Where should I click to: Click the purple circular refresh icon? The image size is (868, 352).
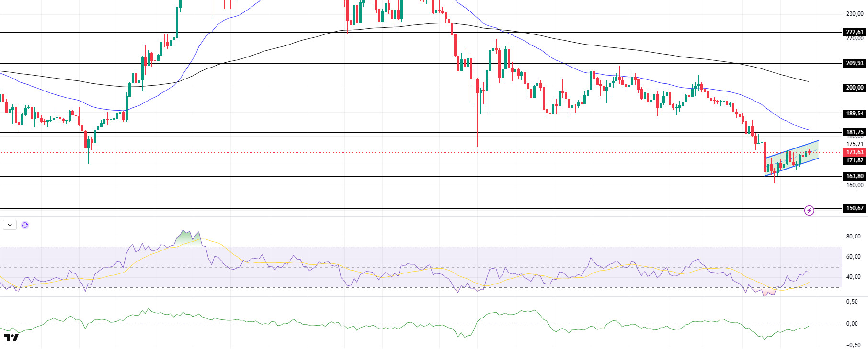coord(25,225)
